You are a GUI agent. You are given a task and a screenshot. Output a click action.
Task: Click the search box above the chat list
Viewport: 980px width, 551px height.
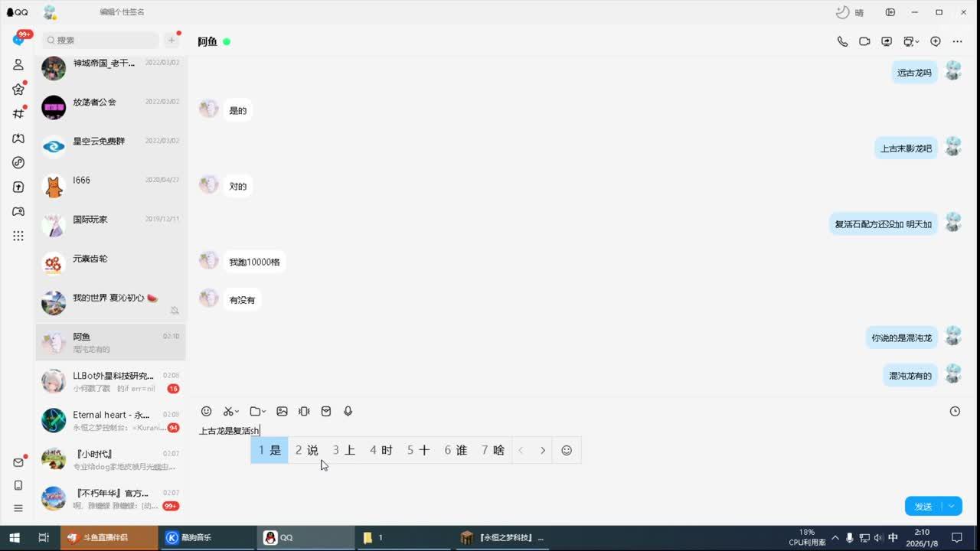(101, 40)
